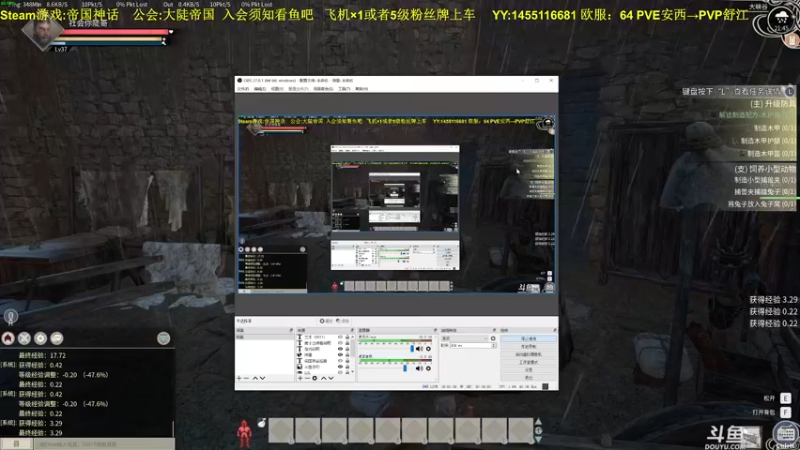Screen dimensions: 800x450
Task: Click the 滤镜 filters button above docks
Action: click(x=343, y=321)
